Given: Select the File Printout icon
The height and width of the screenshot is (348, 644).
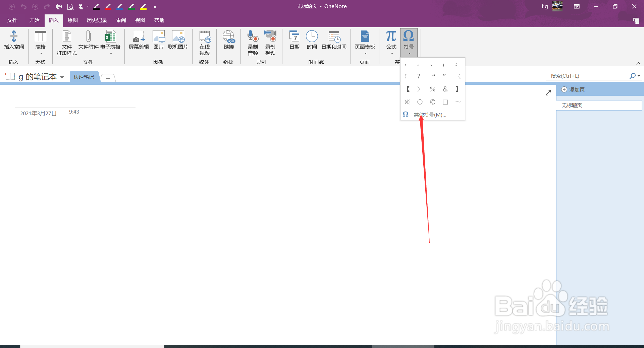Looking at the screenshot, I should tap(67, 36).
